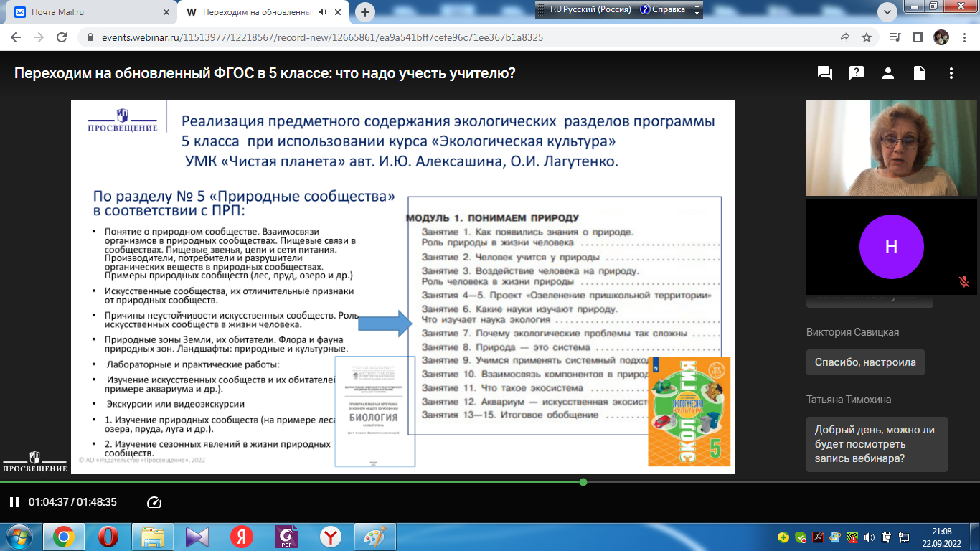Open Chrome side panel icon
This screenshot has height=551, width=980.
918,37
